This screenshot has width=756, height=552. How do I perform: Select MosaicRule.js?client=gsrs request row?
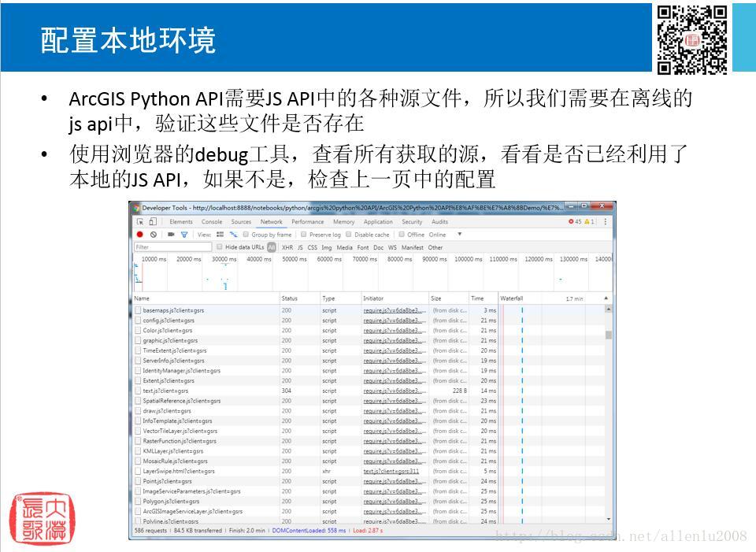point(368,461)
